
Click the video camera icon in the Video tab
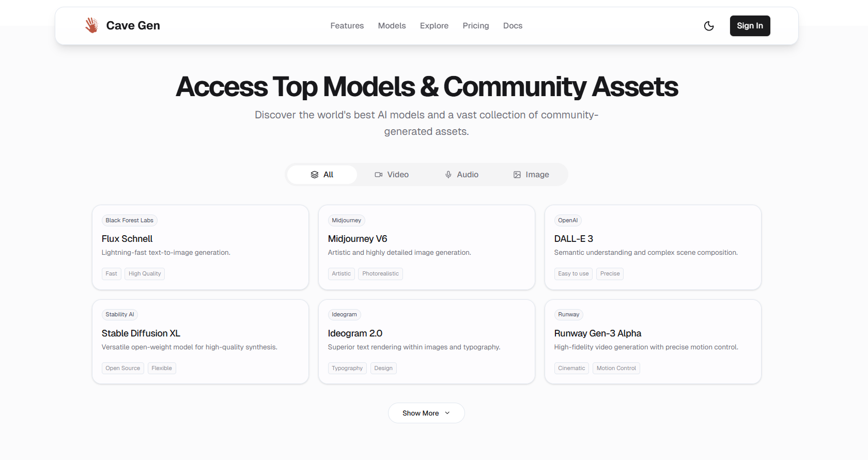[x=379, y=175]
